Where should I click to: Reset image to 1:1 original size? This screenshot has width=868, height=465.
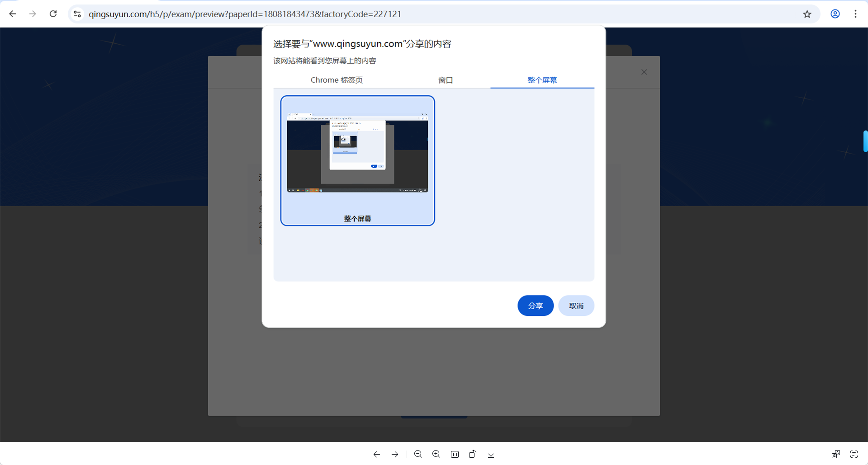pyautogui.click(x=455, y=454)
